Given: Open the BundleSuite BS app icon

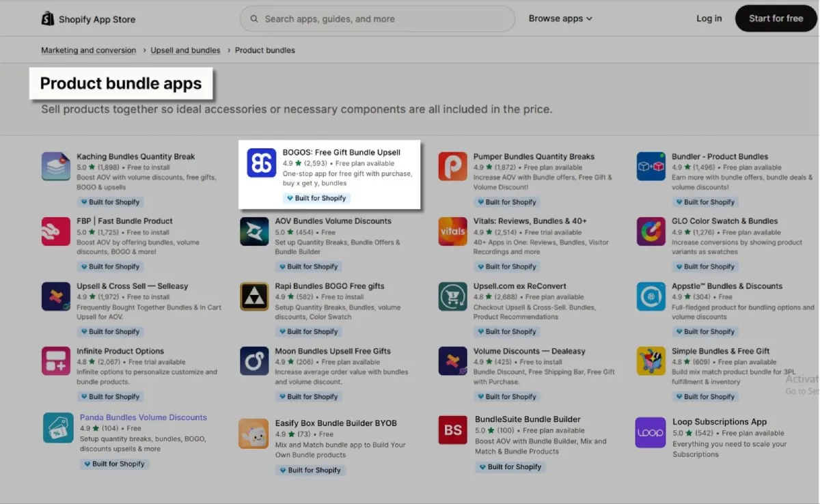Looking at the screenshot, I should coord(452,430).
